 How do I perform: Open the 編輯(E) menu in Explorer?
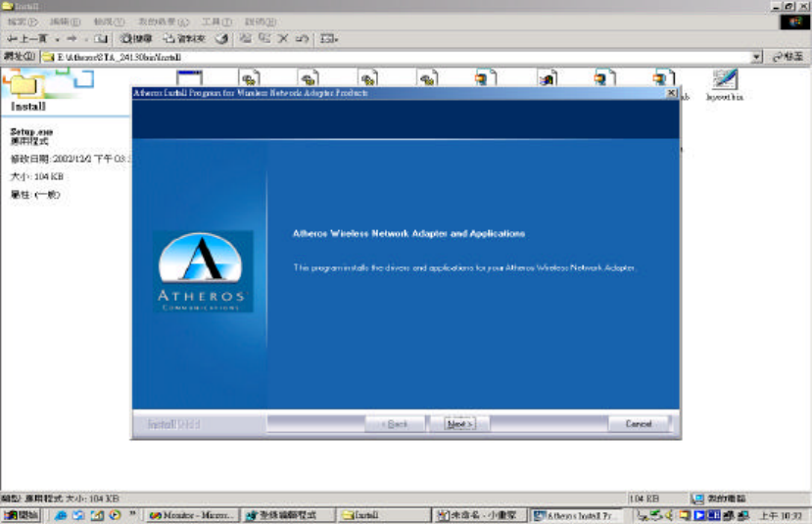click(65, 22)
